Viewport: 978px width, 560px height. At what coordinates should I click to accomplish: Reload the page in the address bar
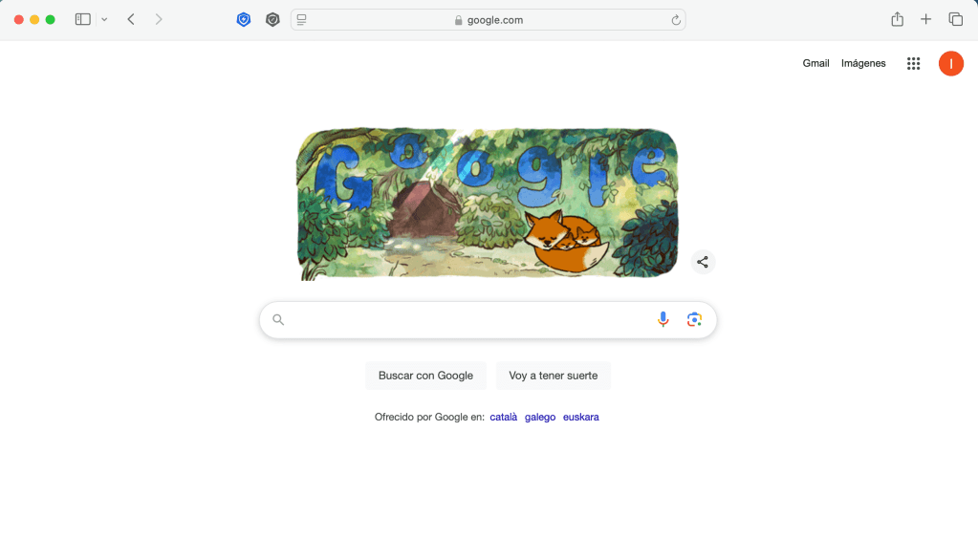click(676, 20)
